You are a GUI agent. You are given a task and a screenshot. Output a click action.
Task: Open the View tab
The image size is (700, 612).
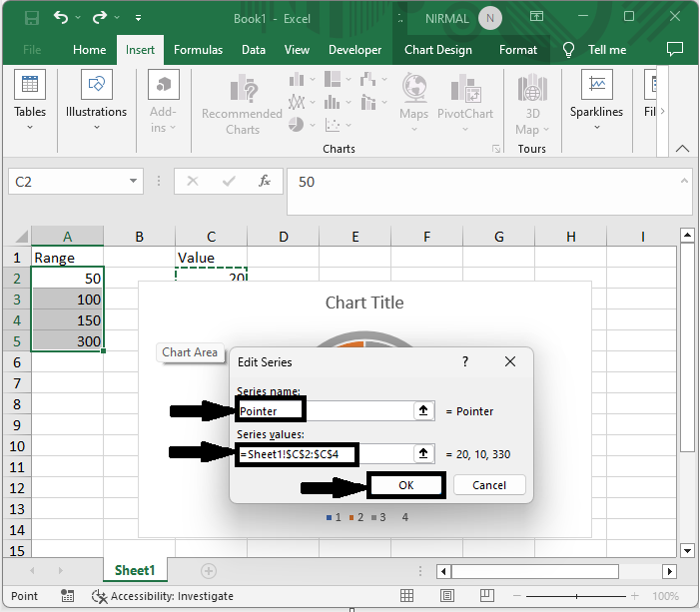(297, 50)
